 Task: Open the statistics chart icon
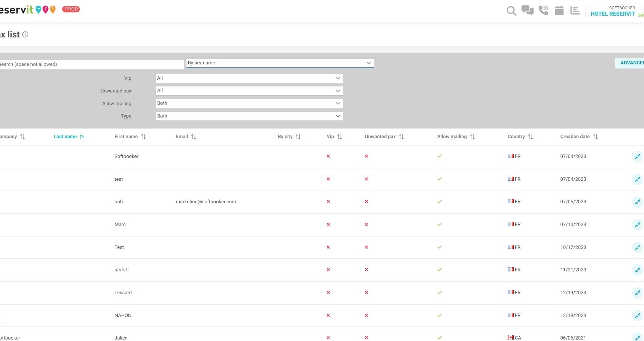click(575, 10)
